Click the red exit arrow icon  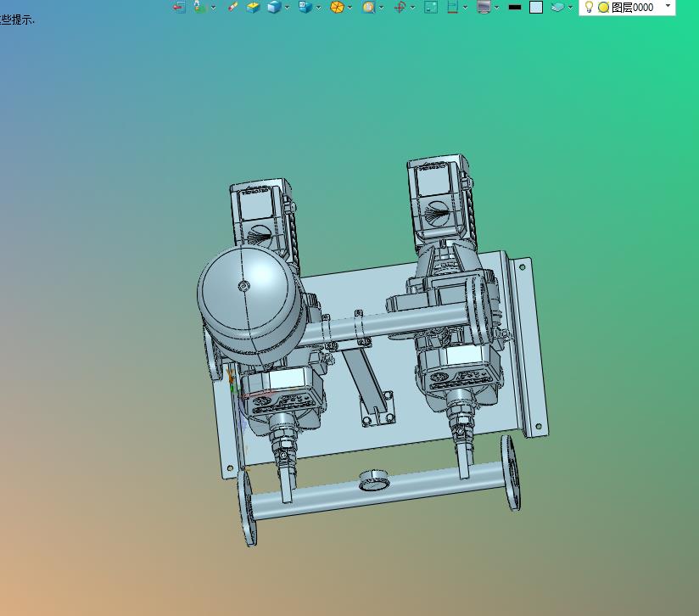179,7
